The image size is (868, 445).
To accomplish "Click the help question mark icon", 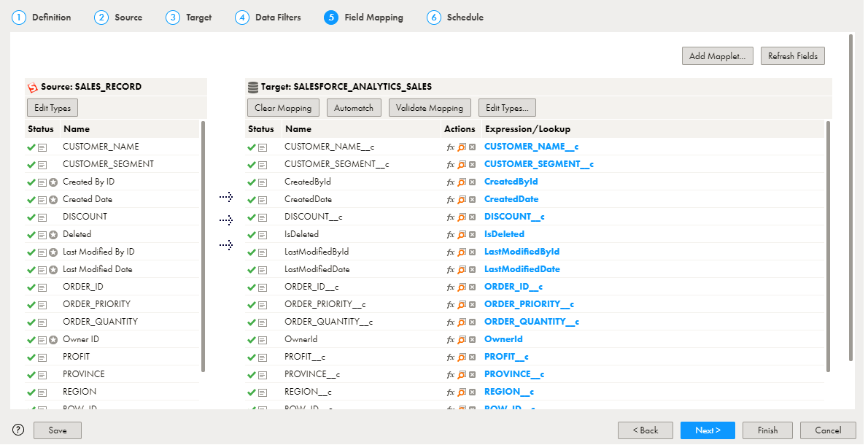I will pyautogui.click(x=18, y=430).
